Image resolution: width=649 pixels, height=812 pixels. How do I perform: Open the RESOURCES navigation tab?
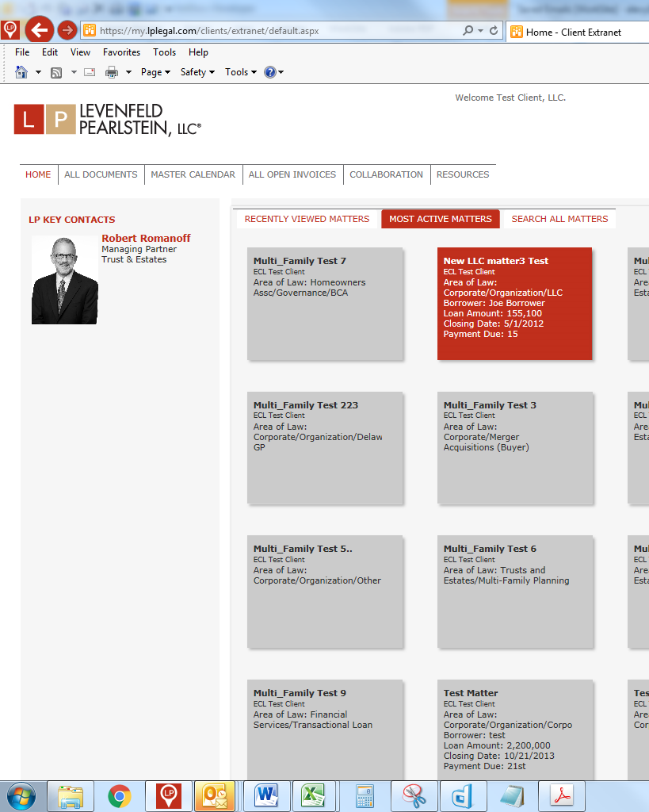(463, 174)
